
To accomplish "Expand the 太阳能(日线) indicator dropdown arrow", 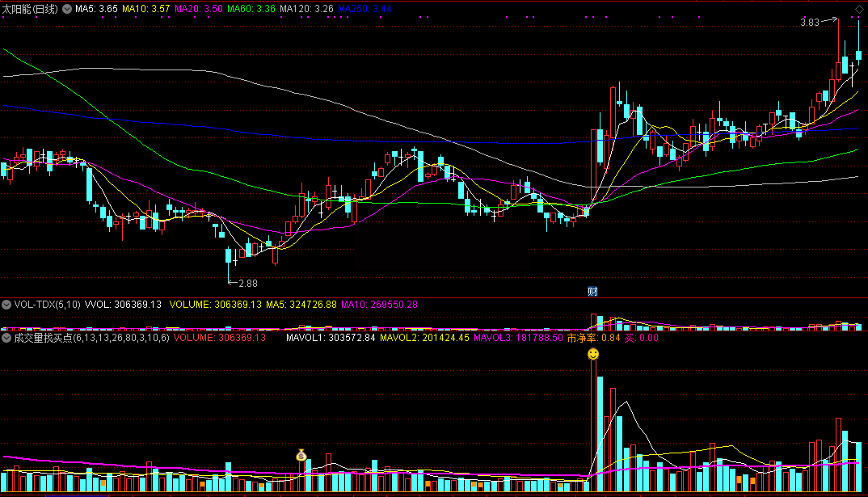I will 67,9.
